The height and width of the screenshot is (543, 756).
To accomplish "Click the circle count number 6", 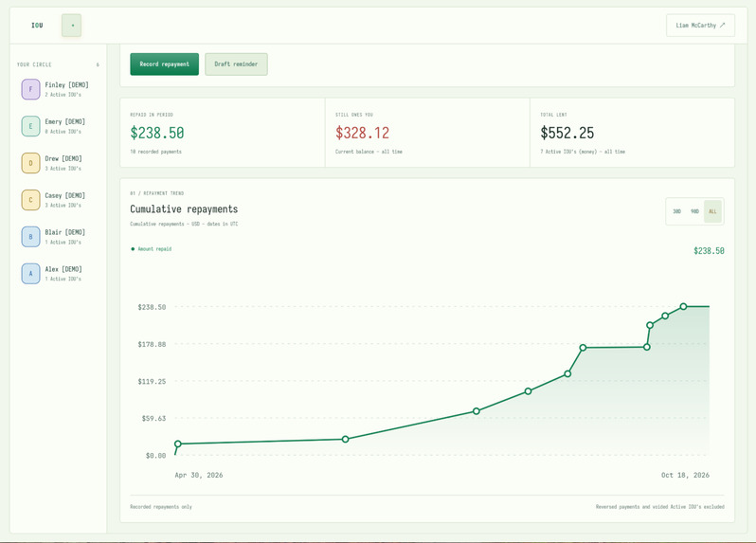I will [98, 64].
